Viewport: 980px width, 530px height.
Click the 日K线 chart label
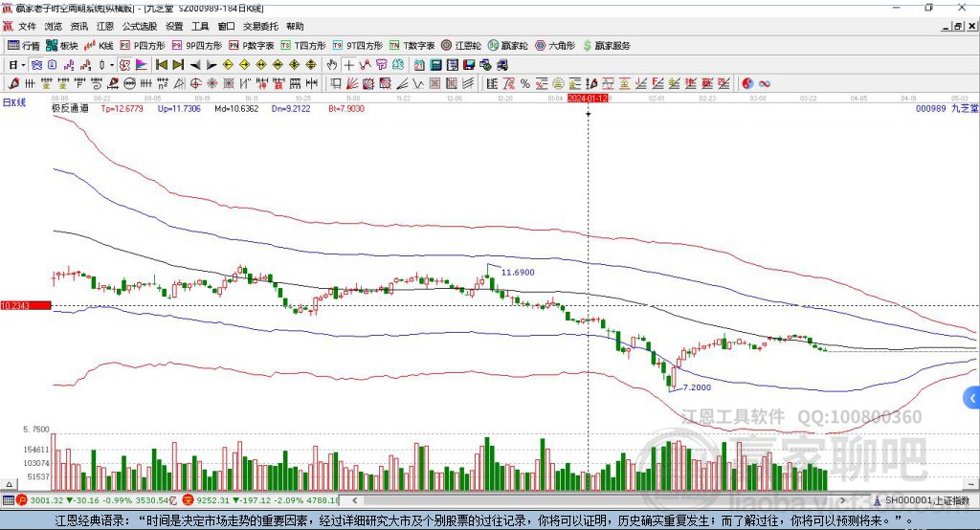pyautogui.click(x=14, y=102)
